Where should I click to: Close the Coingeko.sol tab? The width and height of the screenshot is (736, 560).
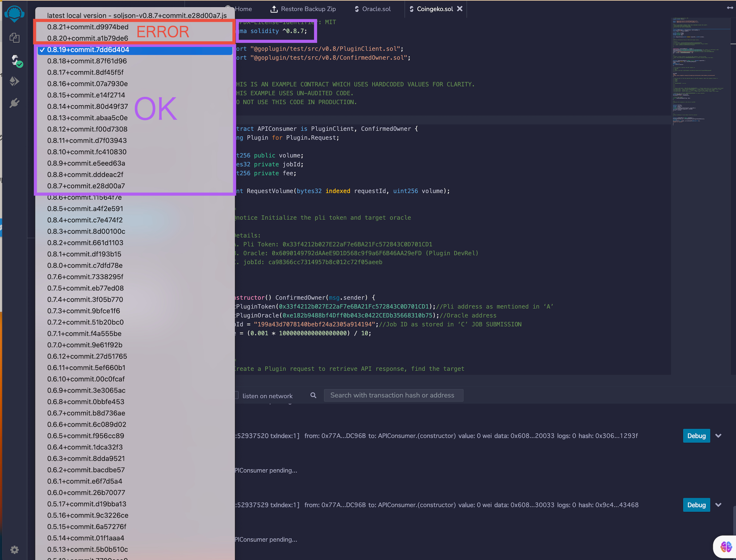(x=460, y=9)
